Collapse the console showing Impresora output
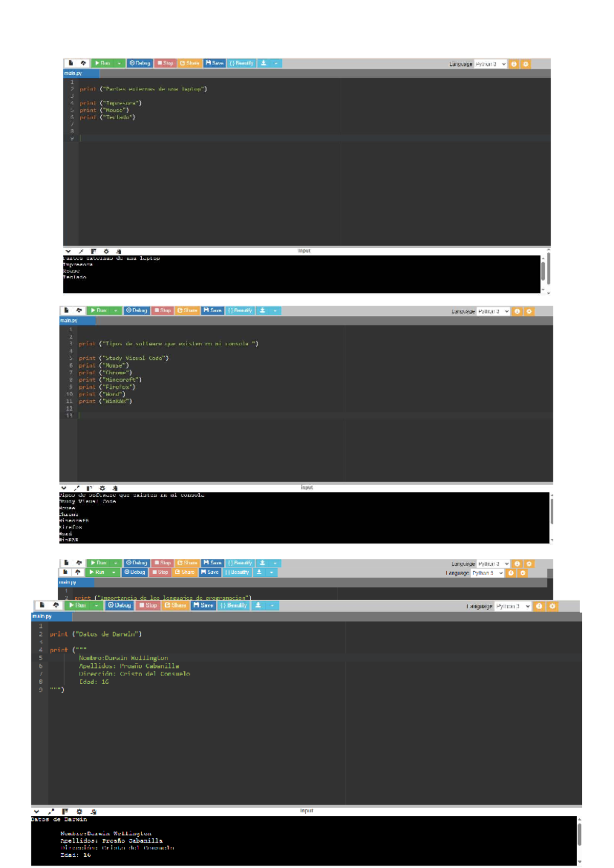The image size is (614, 868). [x=68, y=251]
